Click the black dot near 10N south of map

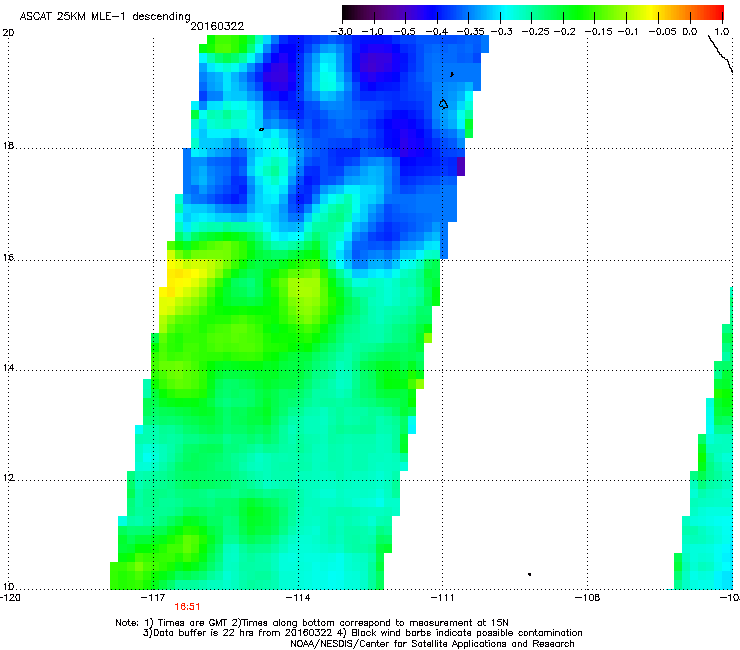[x=530, y=574]
